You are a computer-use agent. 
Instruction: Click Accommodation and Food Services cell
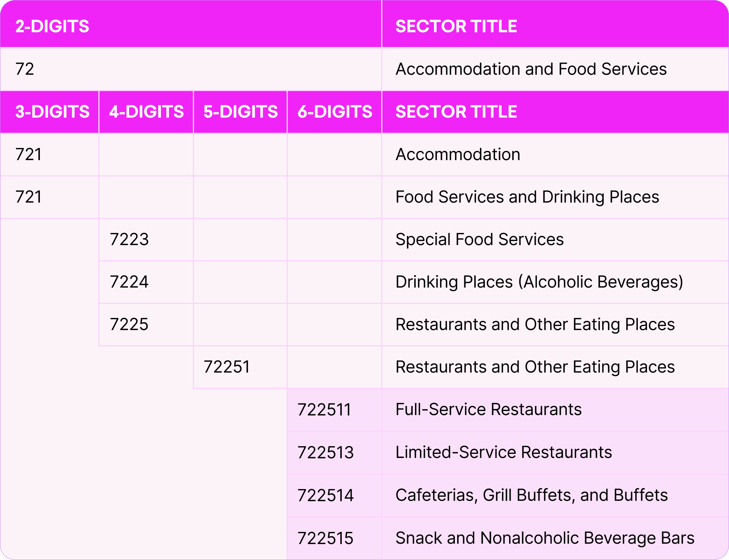(x=531, y=69)
